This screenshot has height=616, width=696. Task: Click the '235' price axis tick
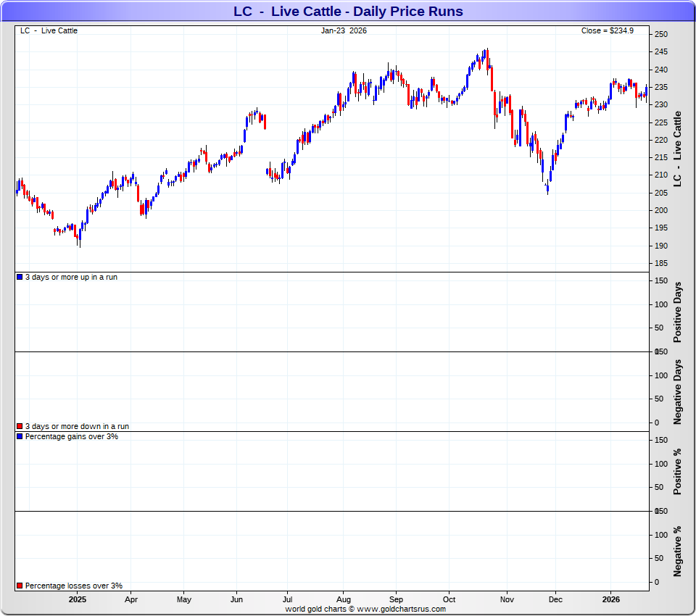661,88
